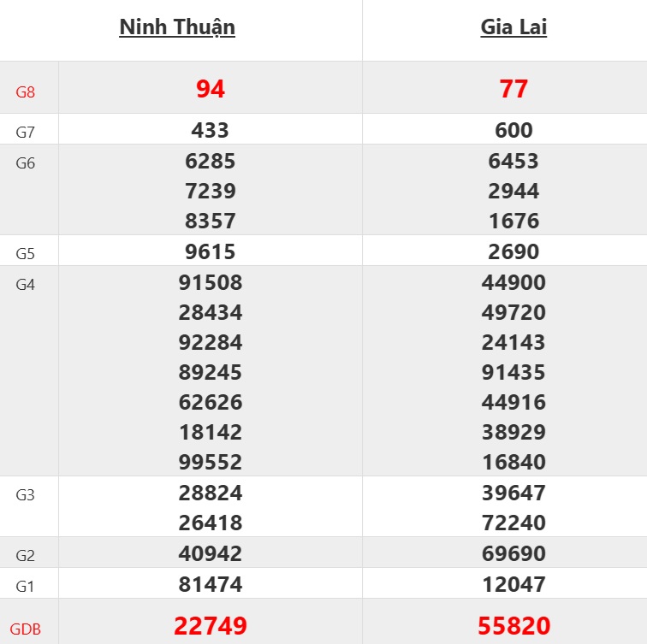The height and width of the screenshot is (644, 647).
Task: Click the G6 row label
Action: point(26,163)
